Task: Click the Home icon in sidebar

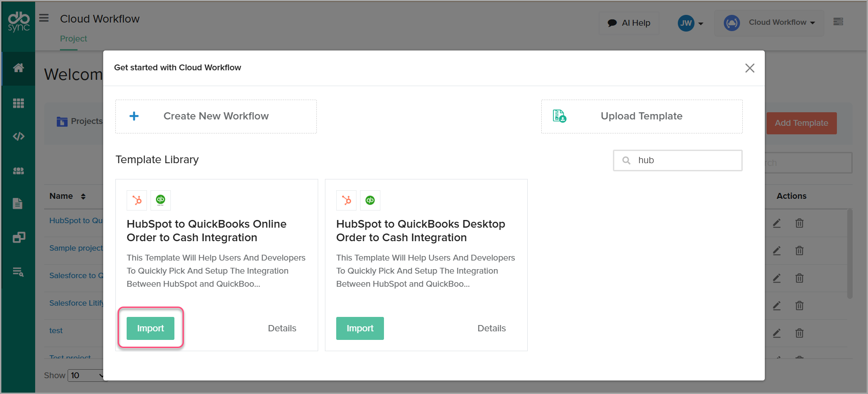Action: click(x=18, y=68)
